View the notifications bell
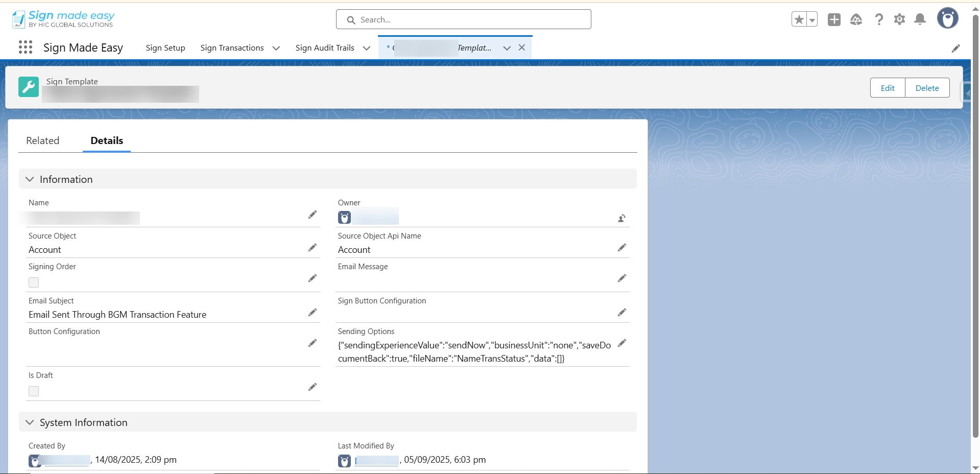The image size is (980, 474). pos(920,19)
